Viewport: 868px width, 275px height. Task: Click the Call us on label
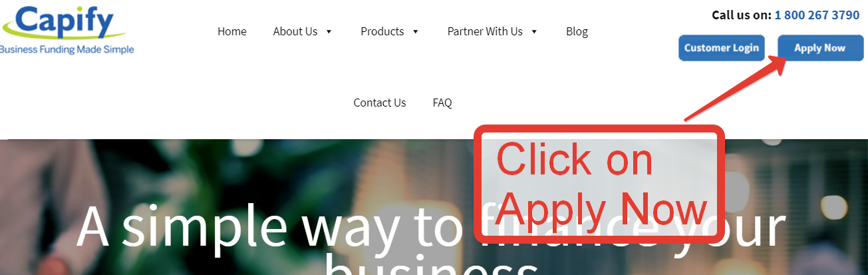pos(742,15)
